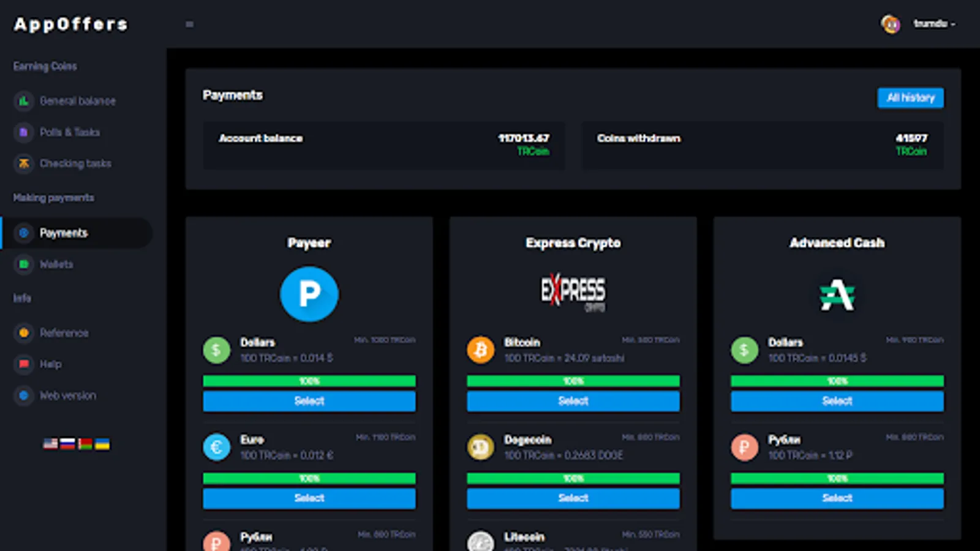The image size is (980, 551).
Task: Click the Express Crypto card title
Action: (x=573, y=243)
